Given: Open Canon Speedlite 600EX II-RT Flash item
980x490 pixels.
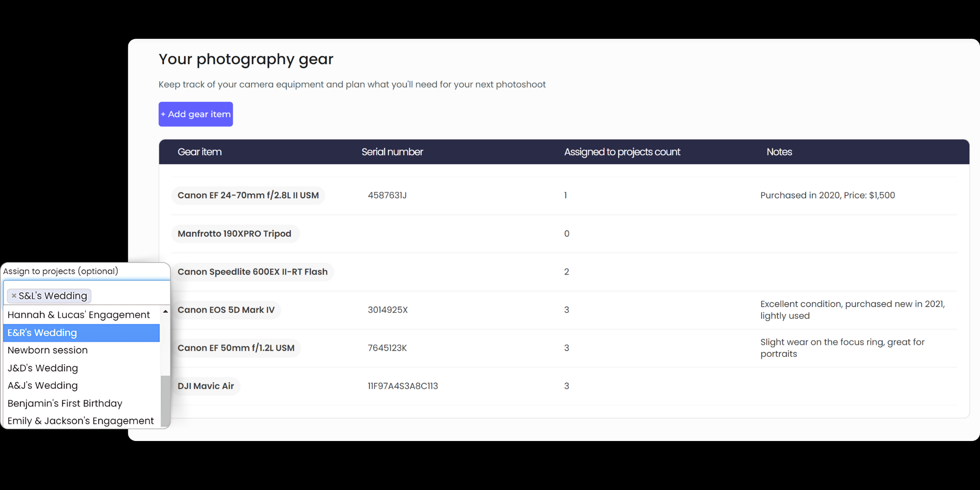Looking at the screenshot, I should (x=253, y=272).
